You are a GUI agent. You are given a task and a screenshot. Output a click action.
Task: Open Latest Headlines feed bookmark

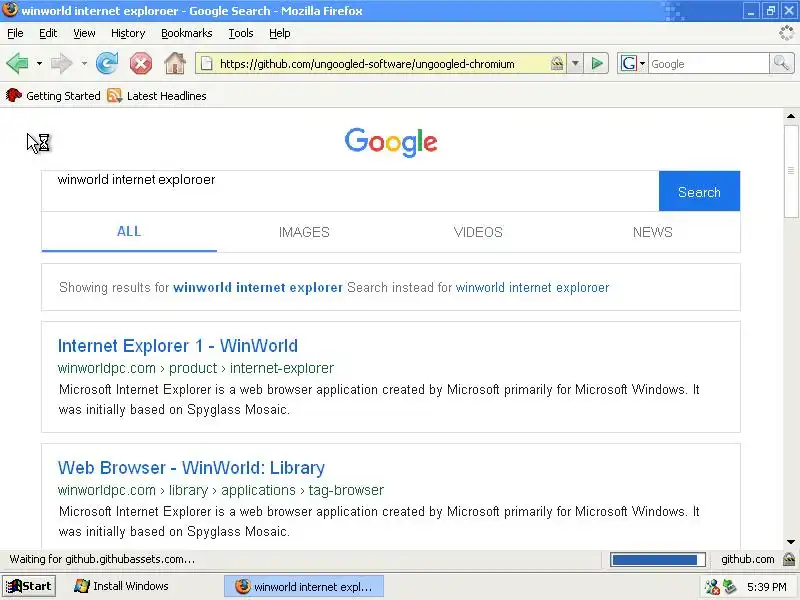pyautogui.click(x=157, y=96)
